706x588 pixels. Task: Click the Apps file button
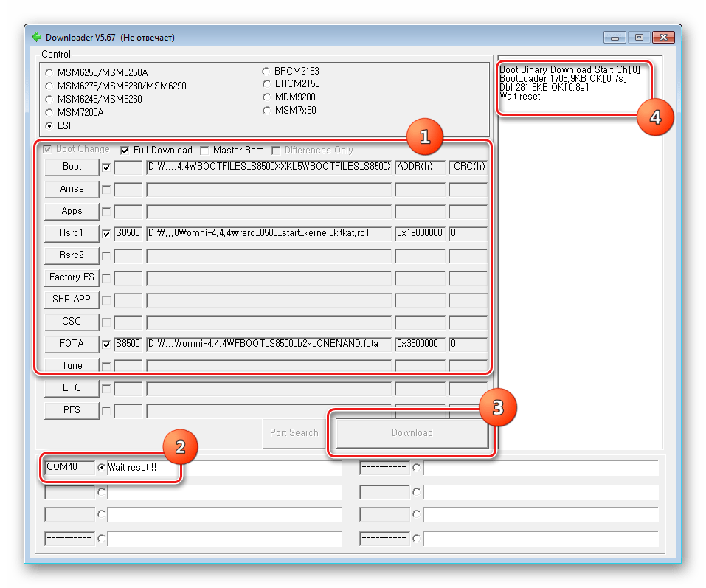point(72,211)
